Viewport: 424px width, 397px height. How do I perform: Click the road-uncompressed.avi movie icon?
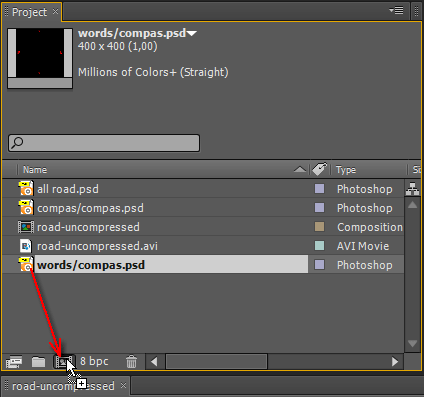(26, 246)
